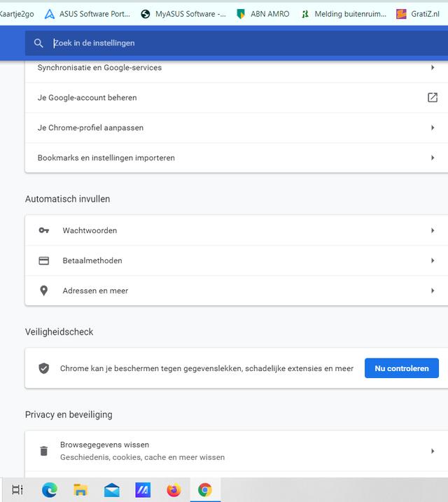Click the search magnifier icon in settings
448x502 pixels.
point(38,43)
